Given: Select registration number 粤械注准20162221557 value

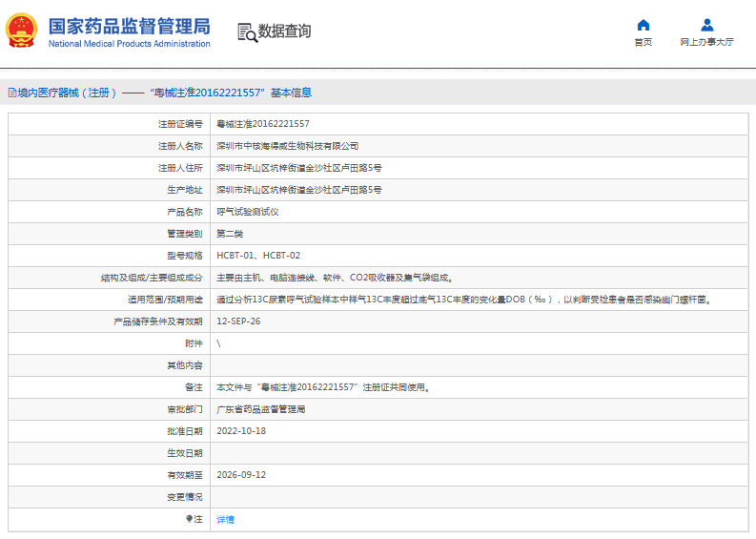Looking at the screenshot, I should [x=263, y=124].
